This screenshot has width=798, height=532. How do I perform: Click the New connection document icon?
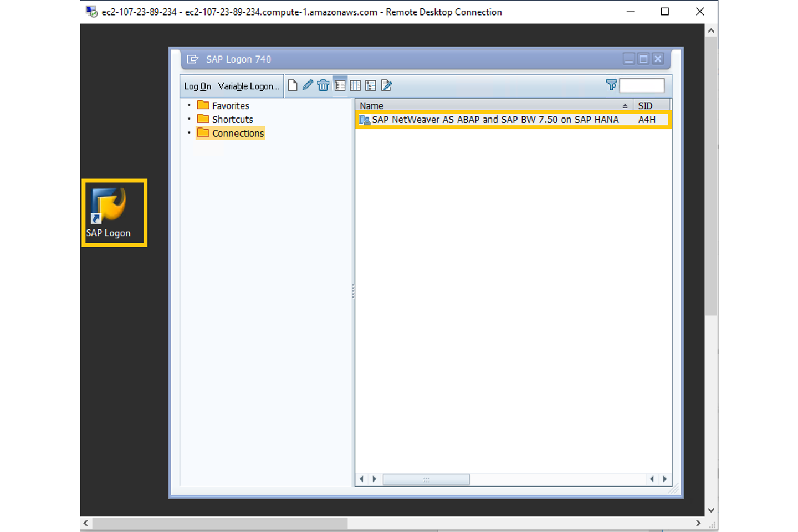[293, 85]
